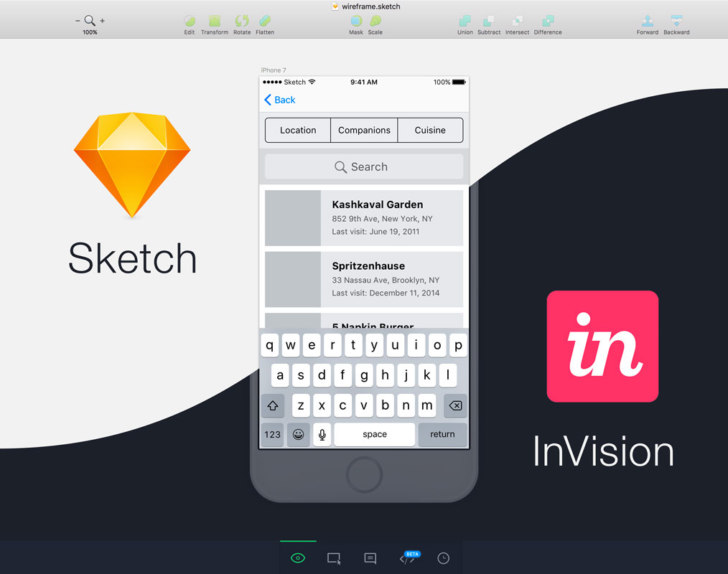
Task: Open InVision history clock icon
Action: pos(444,558)
